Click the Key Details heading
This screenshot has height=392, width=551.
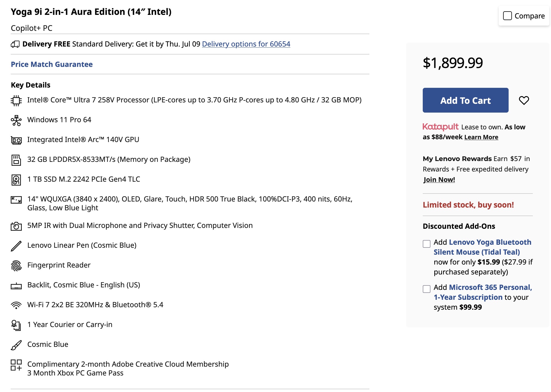click(31, 85)
